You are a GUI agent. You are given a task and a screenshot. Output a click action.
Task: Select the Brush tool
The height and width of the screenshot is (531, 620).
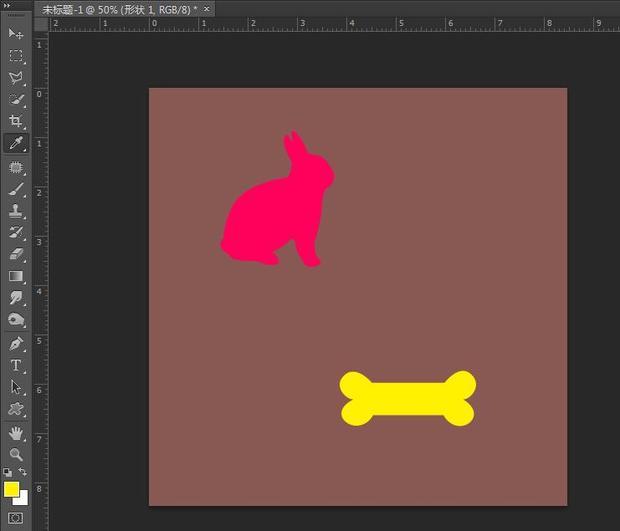pyautogui.click(x=16, y=190)
